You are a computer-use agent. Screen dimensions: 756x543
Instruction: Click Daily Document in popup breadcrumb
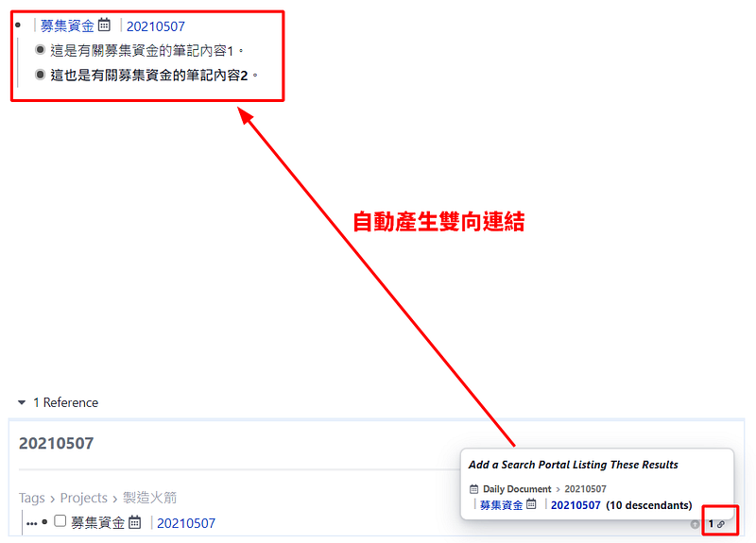pos(517,489)
